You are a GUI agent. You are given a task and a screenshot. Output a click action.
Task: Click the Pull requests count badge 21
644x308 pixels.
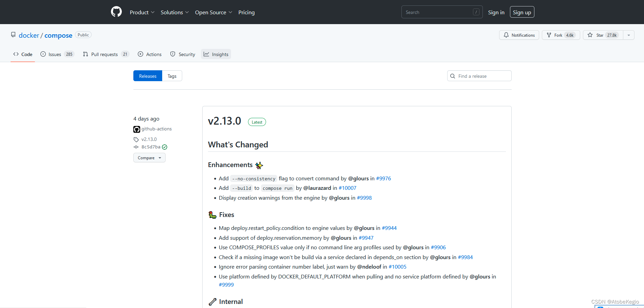pos(125,54)
